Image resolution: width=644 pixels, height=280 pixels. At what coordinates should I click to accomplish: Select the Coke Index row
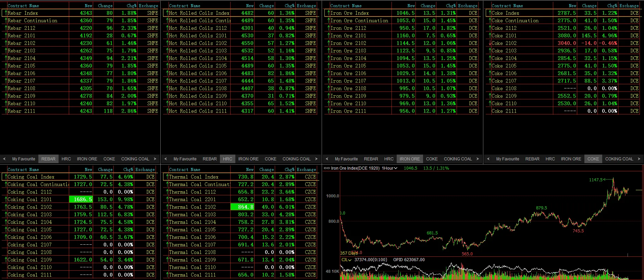[x=563, y=13]
